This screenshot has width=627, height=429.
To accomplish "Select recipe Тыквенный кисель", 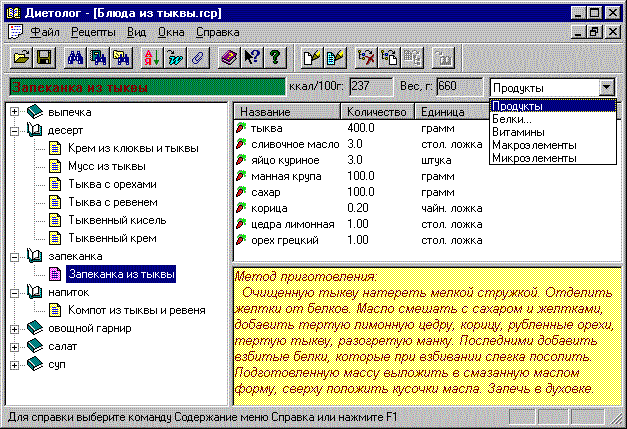I will click(x=117, y=220).
